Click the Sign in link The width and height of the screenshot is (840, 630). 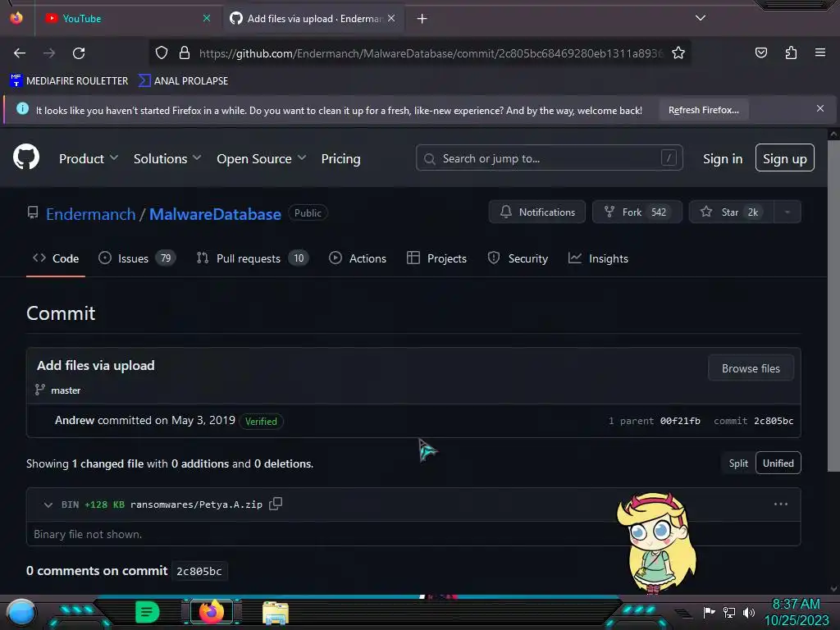click(722, 158)
